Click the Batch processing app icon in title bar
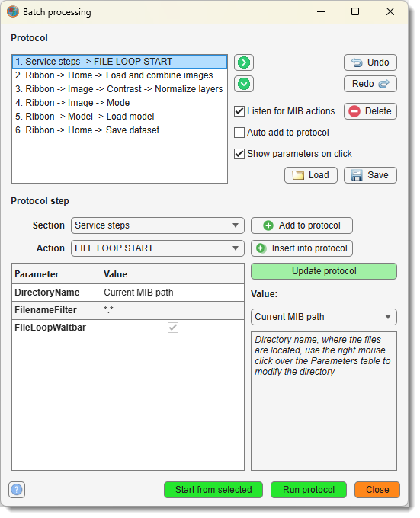 coord(13,12)
